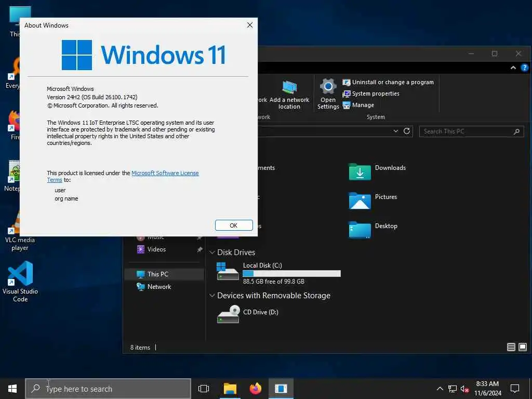Click OK in About Windows dialog
The width and height of the screenshot is (532, 399).
click(x=234, y=225)
